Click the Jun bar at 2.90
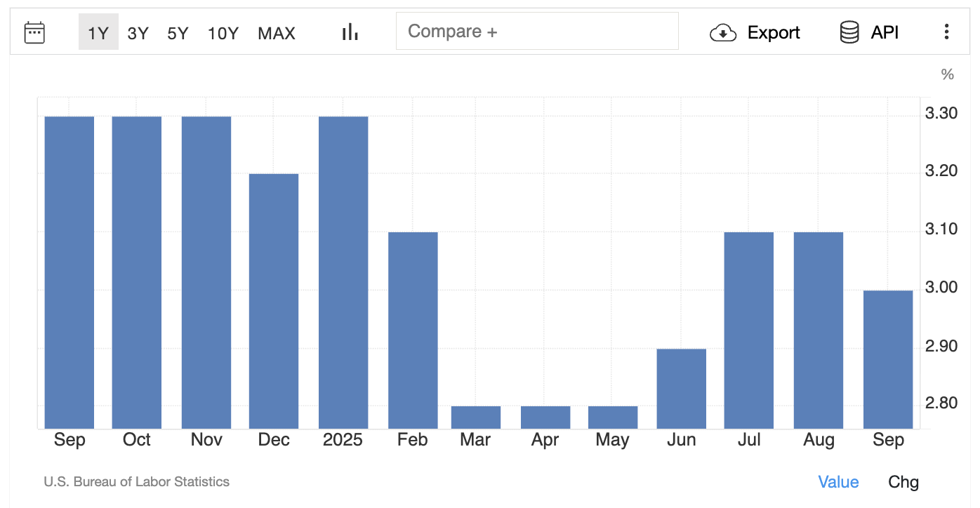The image size is (980, 508). pyautogui.click(x=681, y=388)
